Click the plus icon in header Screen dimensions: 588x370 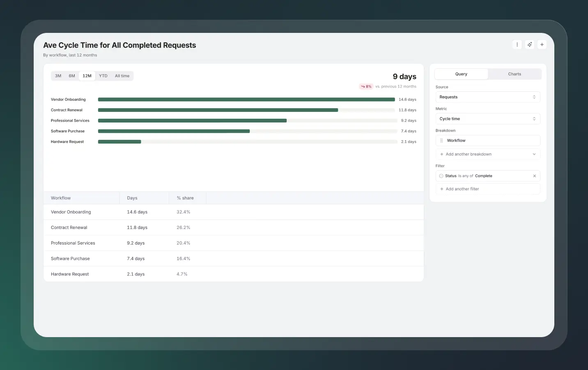coord(542,44)
